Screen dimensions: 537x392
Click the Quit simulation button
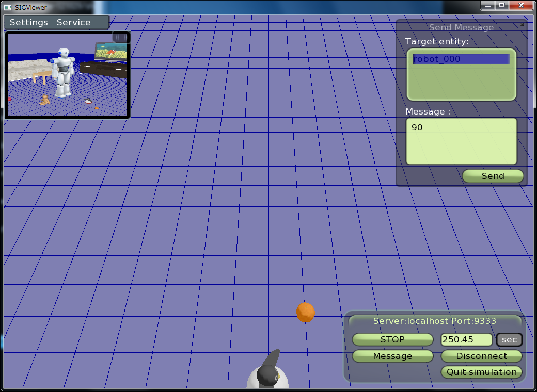tap(481, 372)
